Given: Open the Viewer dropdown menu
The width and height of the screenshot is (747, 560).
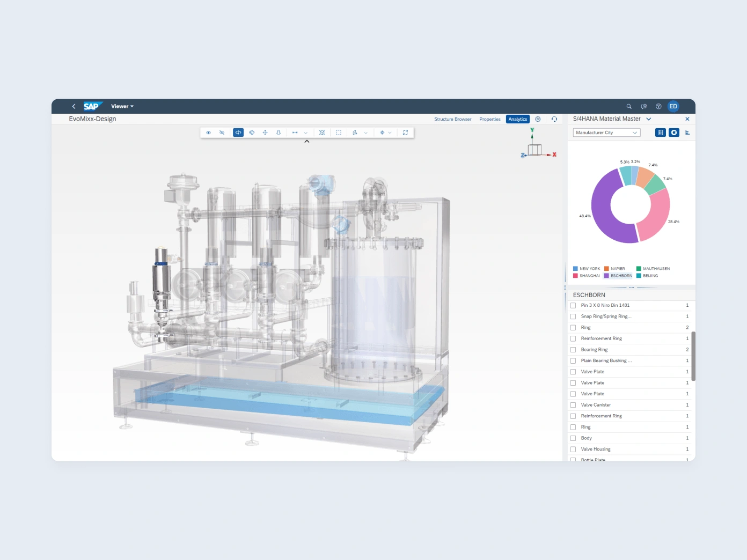Looking at the screenshot, I should (122, 106).
